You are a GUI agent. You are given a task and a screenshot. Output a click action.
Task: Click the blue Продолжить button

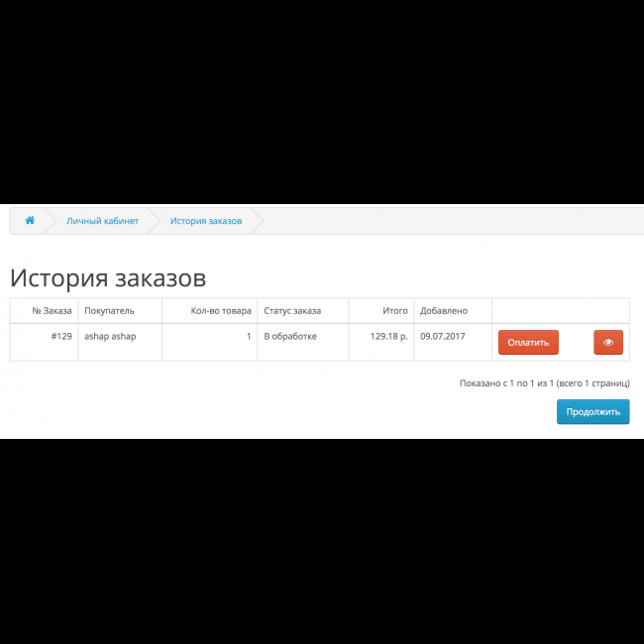[592, 412]
